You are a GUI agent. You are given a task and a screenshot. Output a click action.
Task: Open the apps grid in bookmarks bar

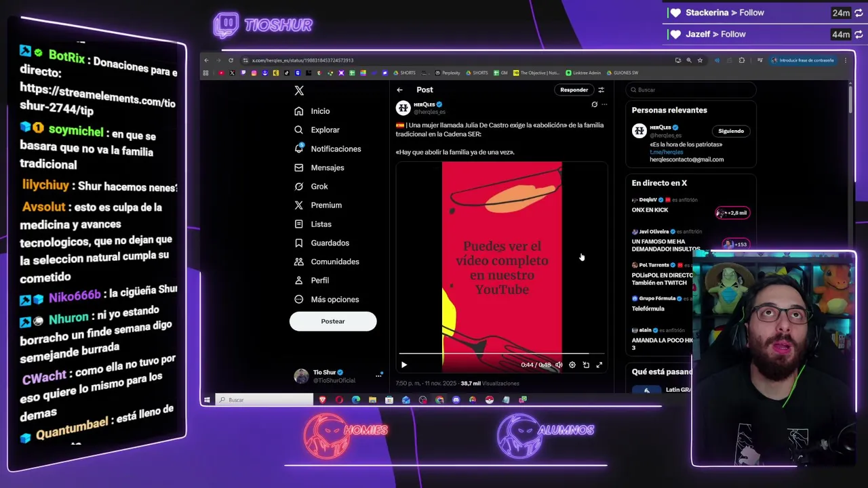205,73
